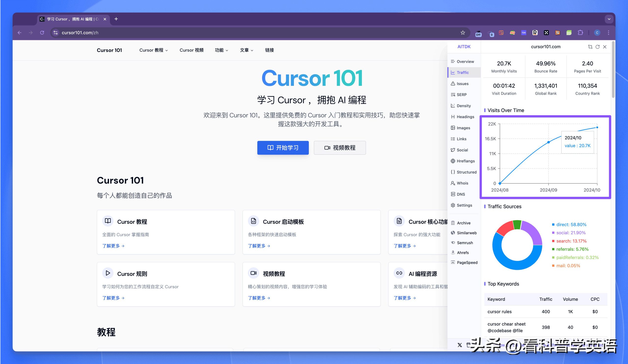This screenshot has height=364, width=628.
Task: Click the 开始学习 button
Action: point(283,148)
